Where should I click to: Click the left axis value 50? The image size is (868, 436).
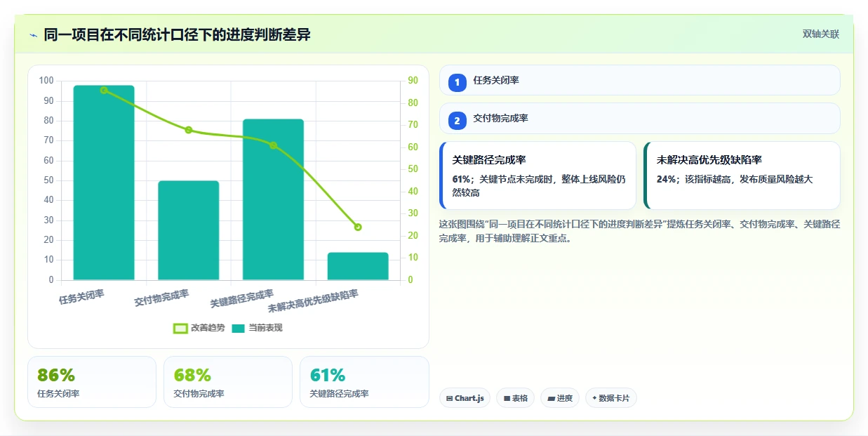48,180
